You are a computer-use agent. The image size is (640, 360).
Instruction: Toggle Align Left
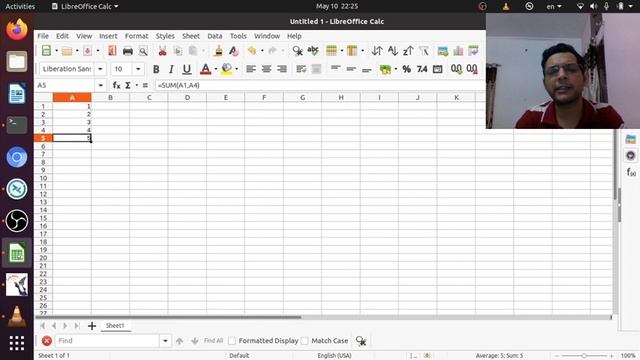pyautogui.click(x=251, y=69)
